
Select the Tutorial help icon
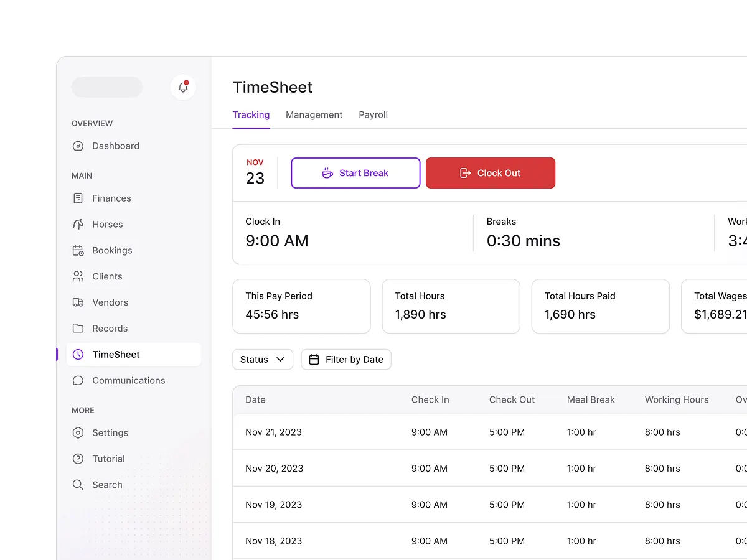tap(78, 459)
